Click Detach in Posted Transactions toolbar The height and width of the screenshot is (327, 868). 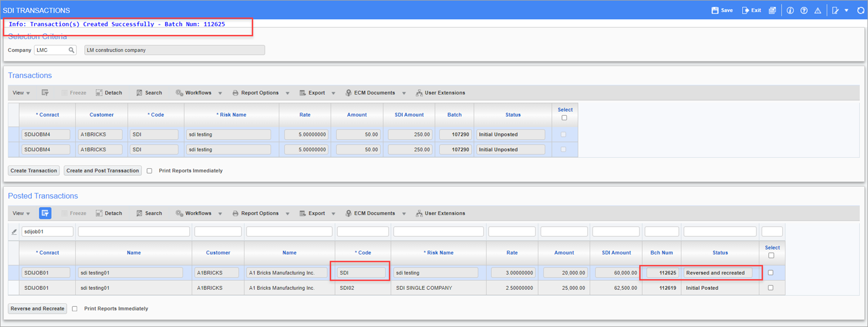click(109, 213)
